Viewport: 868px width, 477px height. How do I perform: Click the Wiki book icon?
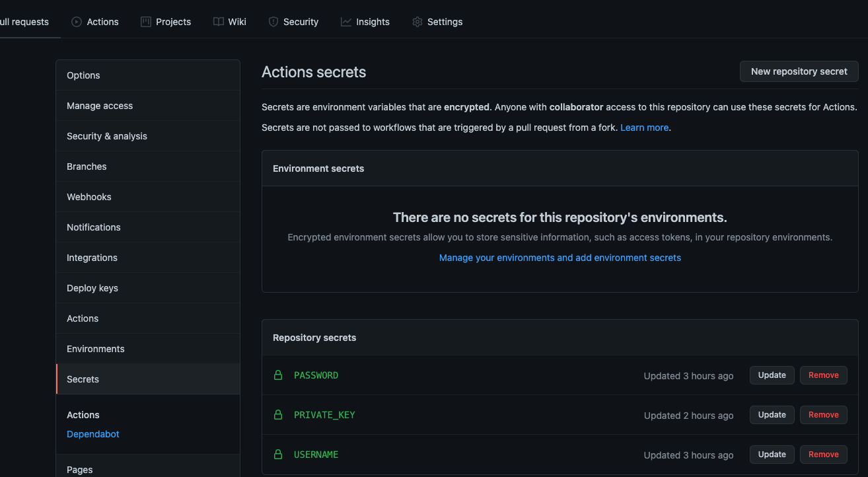(219, 22)
